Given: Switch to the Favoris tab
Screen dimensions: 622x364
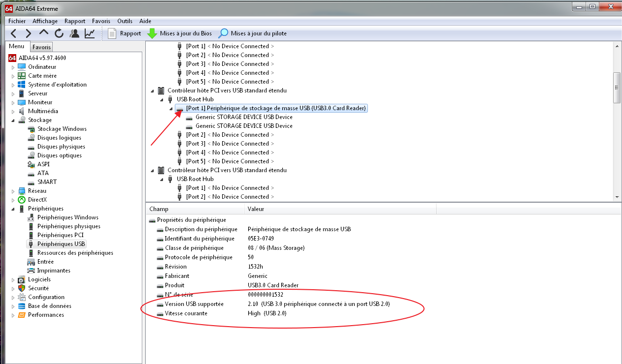Looking at the screenshot, I should [41, 47].
